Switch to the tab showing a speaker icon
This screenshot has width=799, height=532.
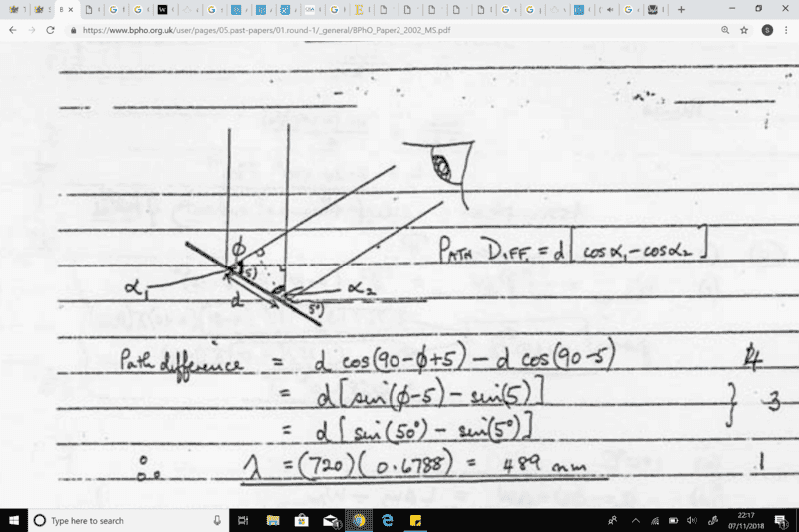tap(610, 9)
